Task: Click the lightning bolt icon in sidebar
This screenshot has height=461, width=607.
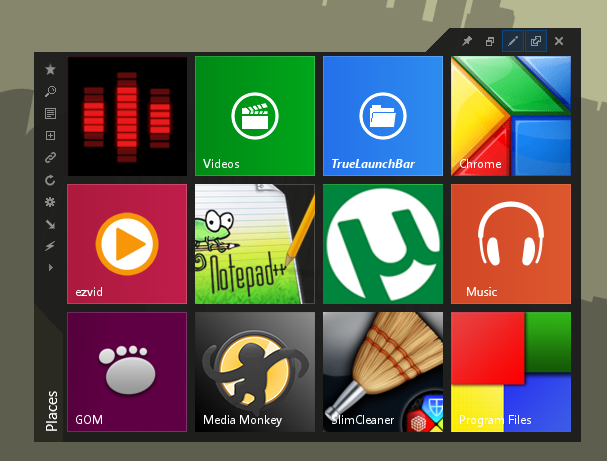Action: pos(50,246)
